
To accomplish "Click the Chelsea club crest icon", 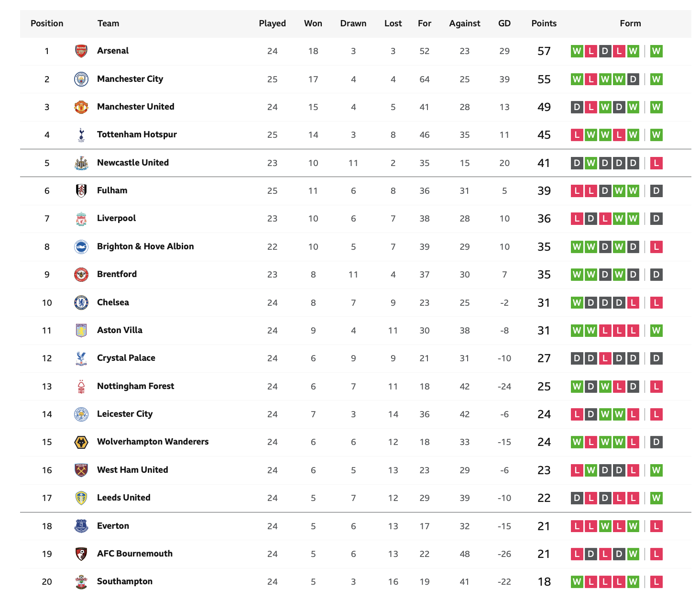I will pyautogui.click(x=81, y=302).
